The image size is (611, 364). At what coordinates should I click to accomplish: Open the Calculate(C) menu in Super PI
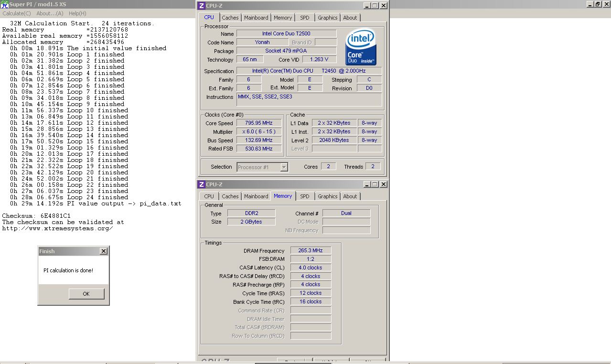(17, 13)
